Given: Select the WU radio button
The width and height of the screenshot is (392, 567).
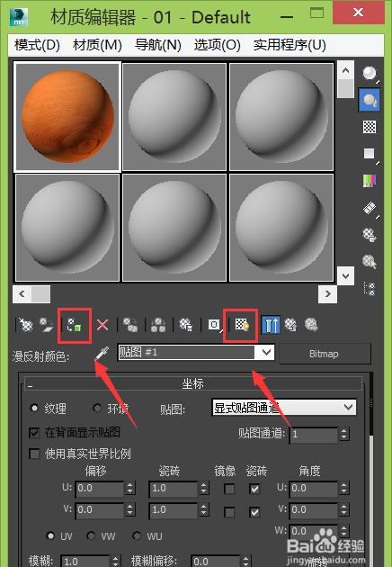Looking at the screenshot, I should point(137,535).
